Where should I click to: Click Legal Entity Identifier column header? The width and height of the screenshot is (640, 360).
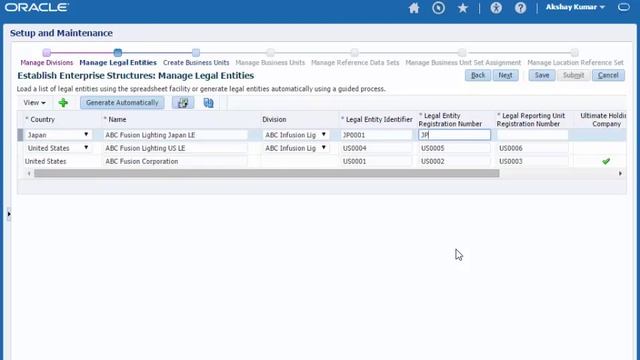coord(377,119)
